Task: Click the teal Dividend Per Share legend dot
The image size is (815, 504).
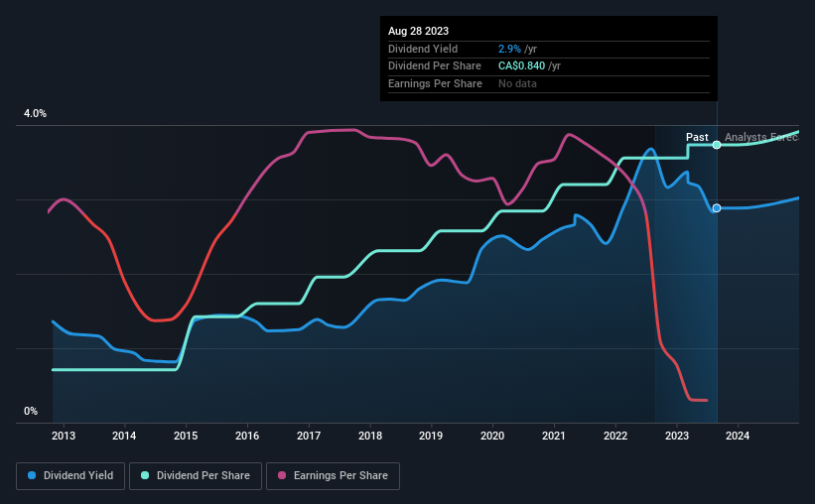Action: click(145, 475)
